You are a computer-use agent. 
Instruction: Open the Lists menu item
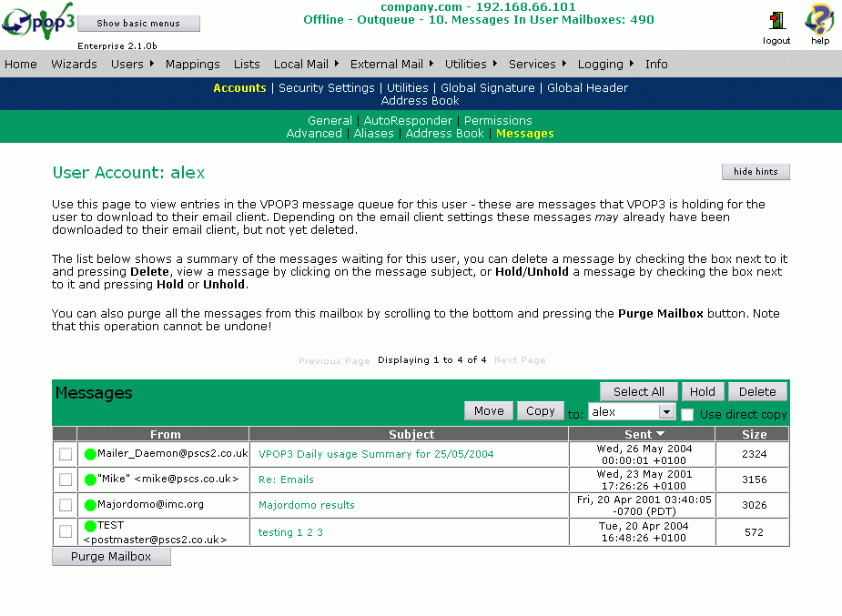click(x=247, y=64)
